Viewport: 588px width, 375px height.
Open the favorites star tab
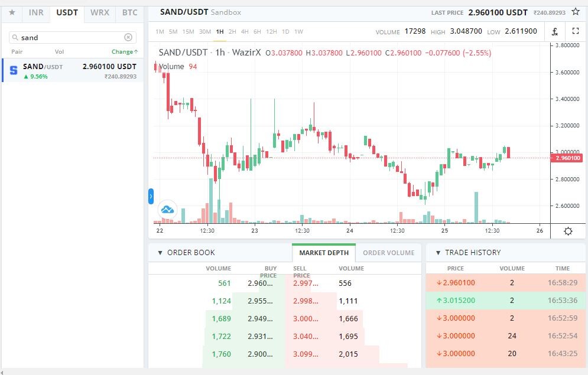click(12, 12)
